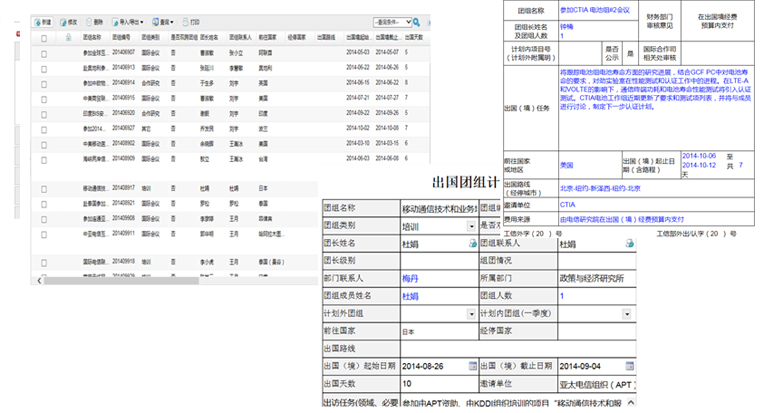Sort list by 前往国家 column header
784x413 pixels.
pos(268,38)
